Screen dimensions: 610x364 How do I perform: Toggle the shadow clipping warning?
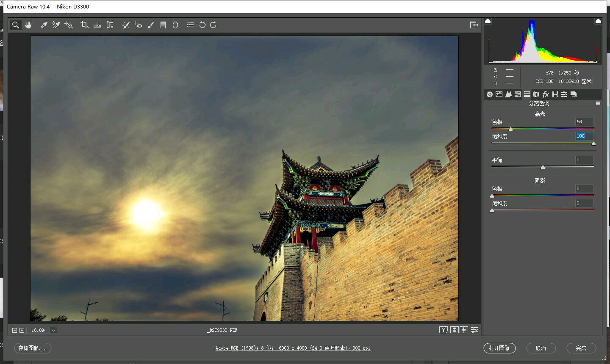[x=488, y=21]
